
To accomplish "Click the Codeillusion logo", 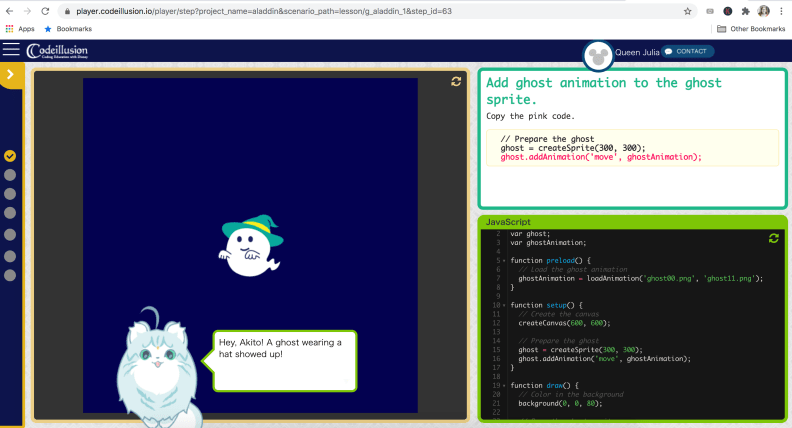I will (57, 51).
